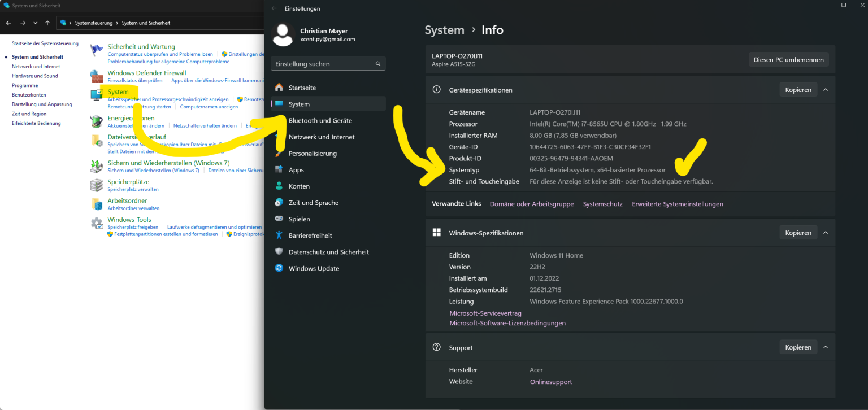This screenshot has width=868, height=410.
Task: Collapse the Windows-Spezifikationen section
Action: 826,232
